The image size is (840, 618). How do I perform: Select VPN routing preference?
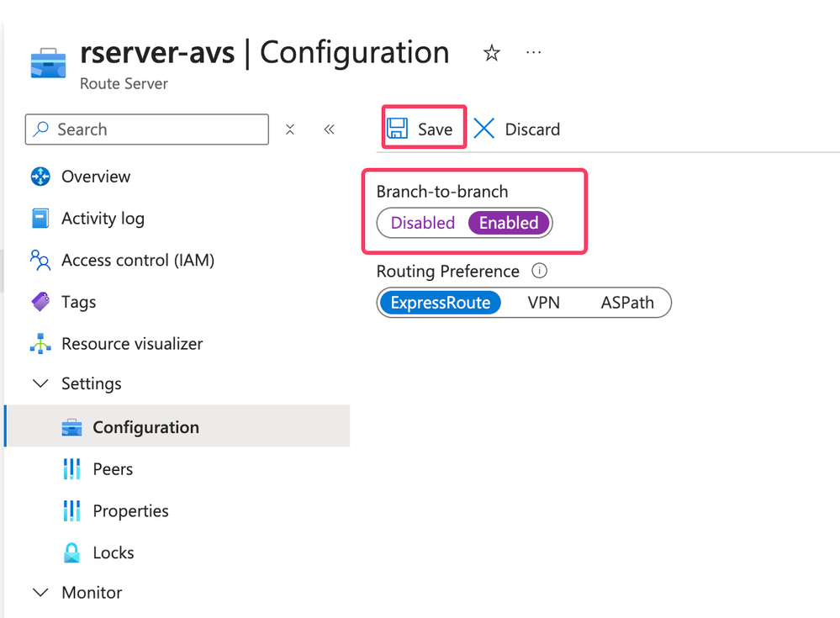pos(543,303)
